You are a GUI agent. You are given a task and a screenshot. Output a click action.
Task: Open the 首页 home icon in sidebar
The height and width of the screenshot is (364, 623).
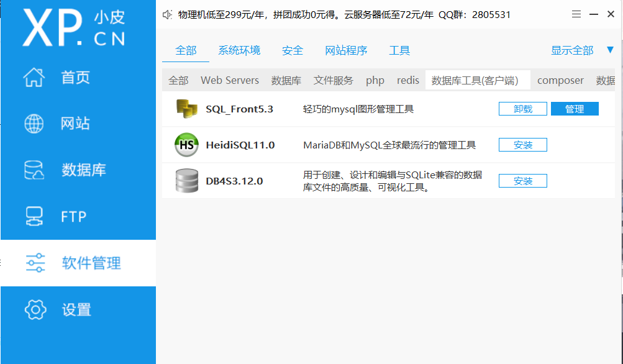34,77
